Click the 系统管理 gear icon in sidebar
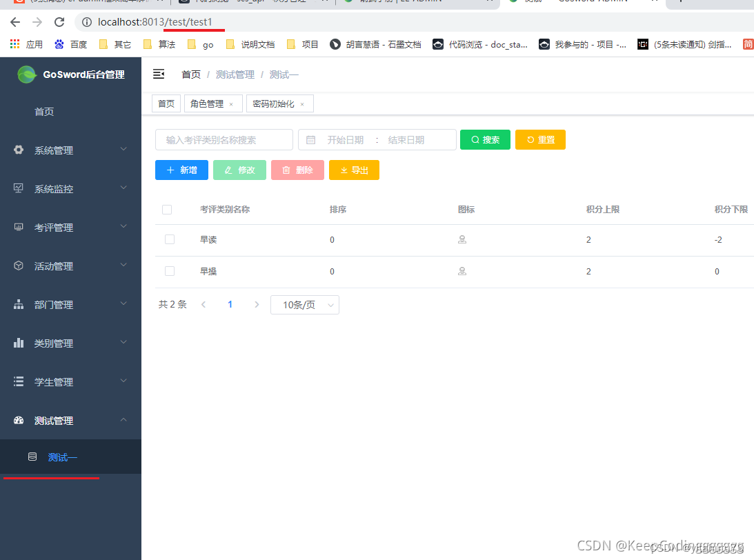Image resolution: width=754 pixels, height=560 pixels. [x=18, y=150]
